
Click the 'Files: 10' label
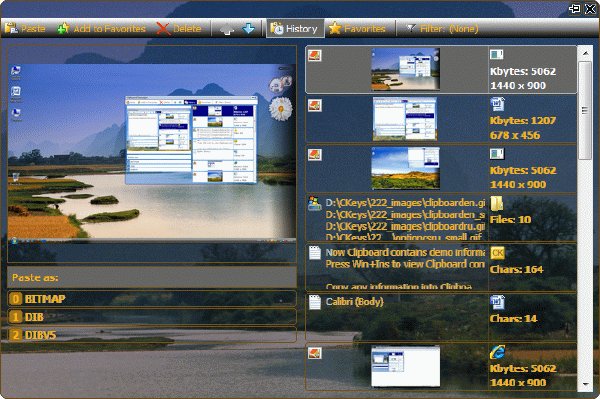point(510,220)
